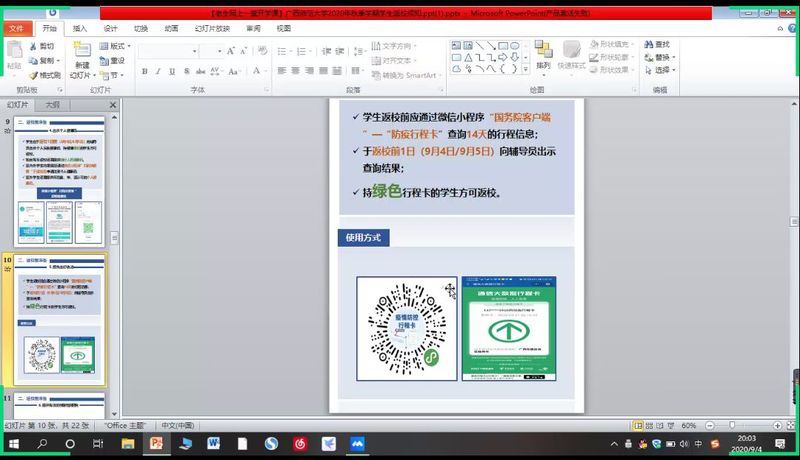This screenshot has height=460, width=800.
Task: Toggle strikethrough text formatting
Action: (184, 71)
